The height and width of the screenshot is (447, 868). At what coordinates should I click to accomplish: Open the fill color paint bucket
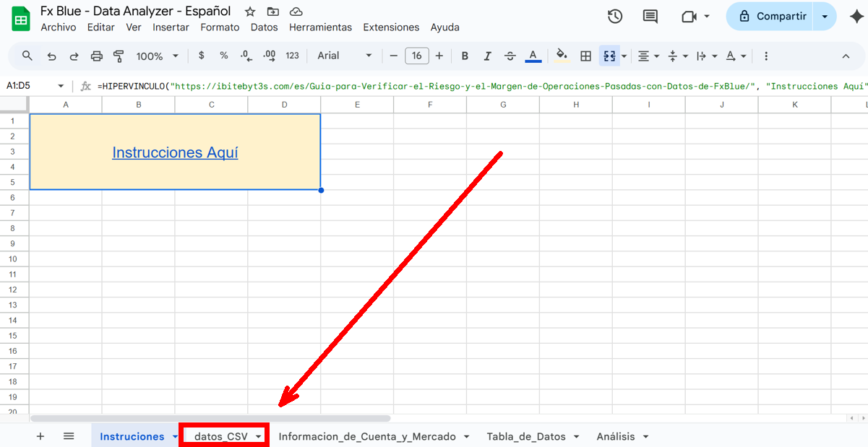pos(562,56)
